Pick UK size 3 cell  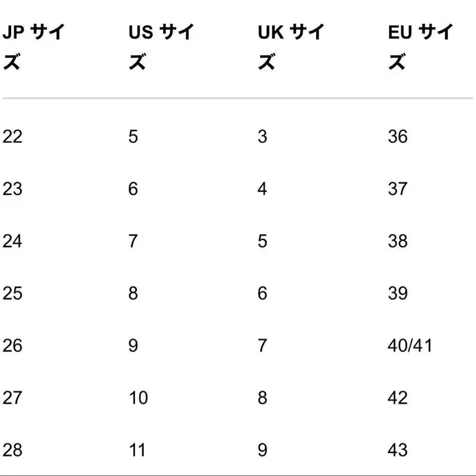263,137
